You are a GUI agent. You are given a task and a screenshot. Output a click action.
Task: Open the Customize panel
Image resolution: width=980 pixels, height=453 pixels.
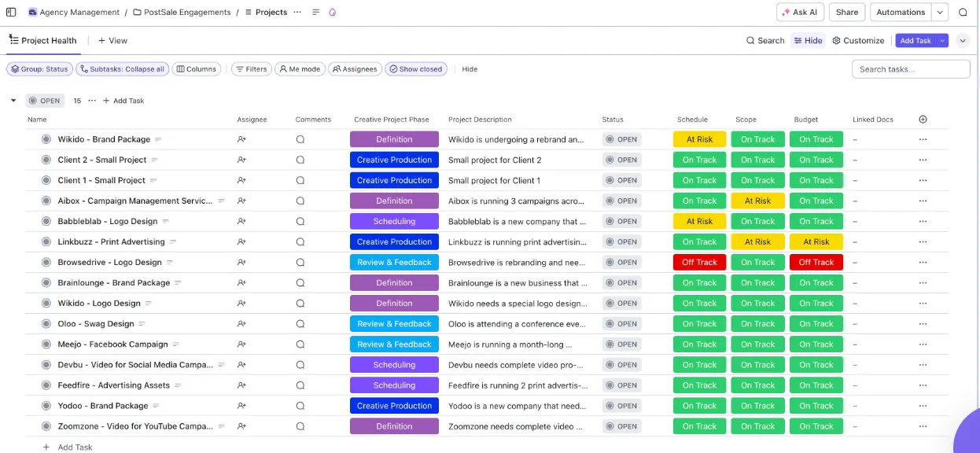click(x=858, y=40)
